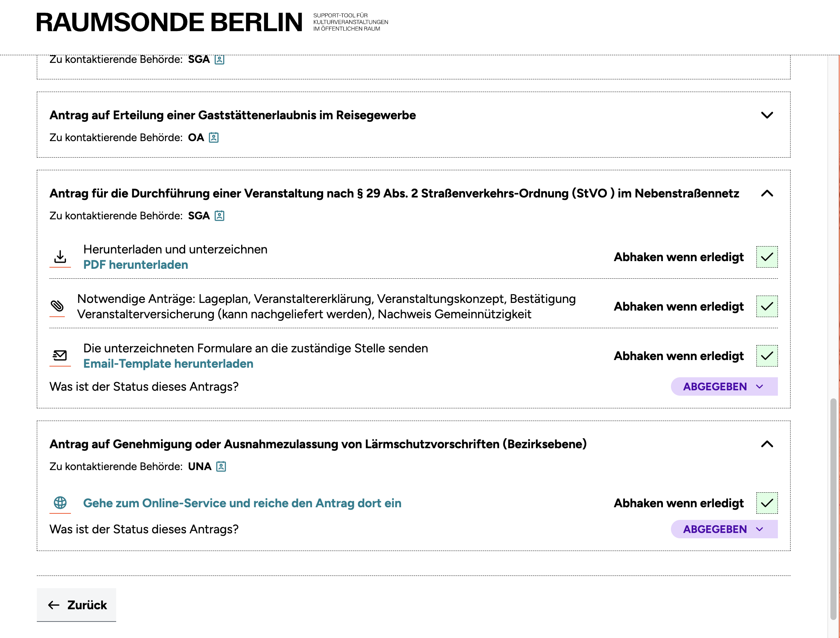Click the left arrow icon in Zurück
Image resolution: width=840 pixels, height=638 pixels.
click(x=54, y=605)
